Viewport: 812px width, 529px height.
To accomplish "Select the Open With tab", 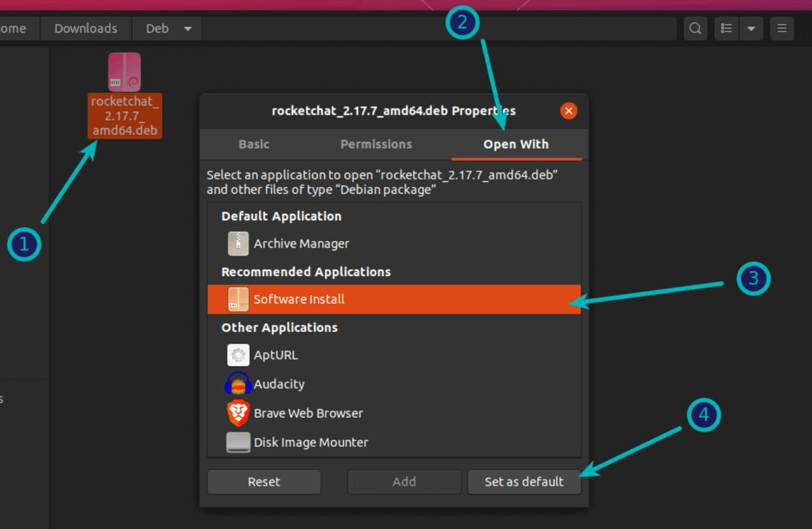I will [516, 144].
